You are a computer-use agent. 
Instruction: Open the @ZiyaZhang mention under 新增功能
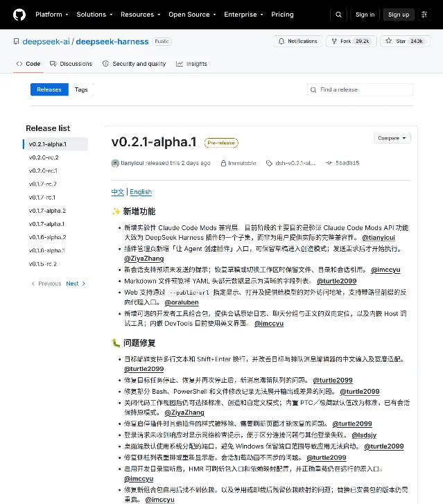coord(144,259)
